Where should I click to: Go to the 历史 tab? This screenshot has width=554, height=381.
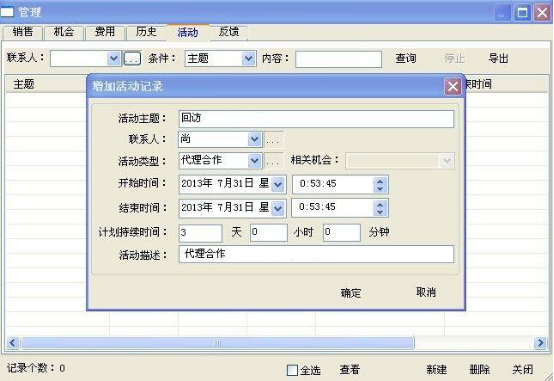(146, 33)
